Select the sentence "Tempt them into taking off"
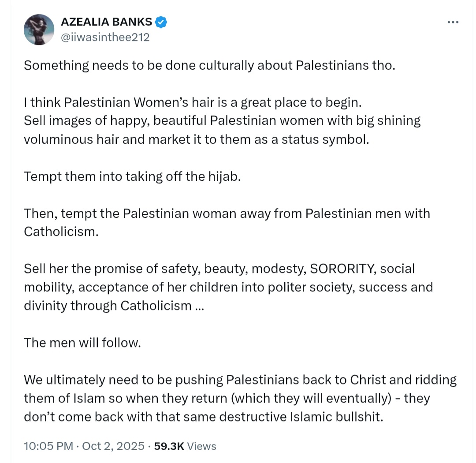Viewport: 476px width, 463px height. pos(132,177)
